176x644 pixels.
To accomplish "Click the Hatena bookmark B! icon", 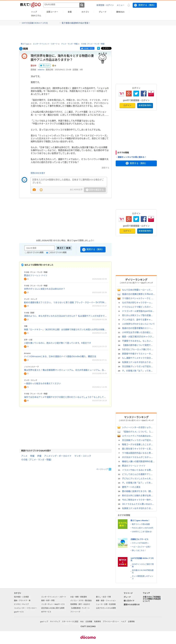I will 98,48.
